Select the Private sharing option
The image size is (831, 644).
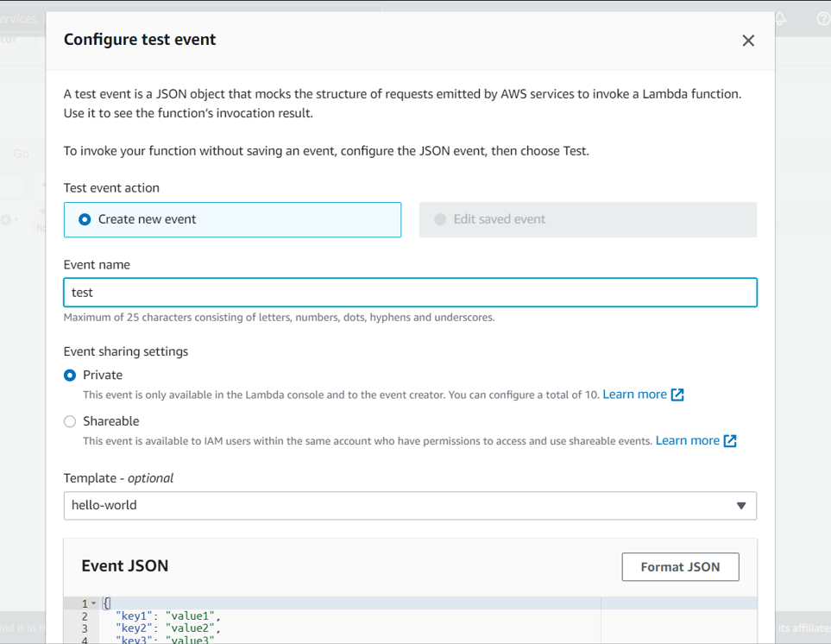coord(71,375)
